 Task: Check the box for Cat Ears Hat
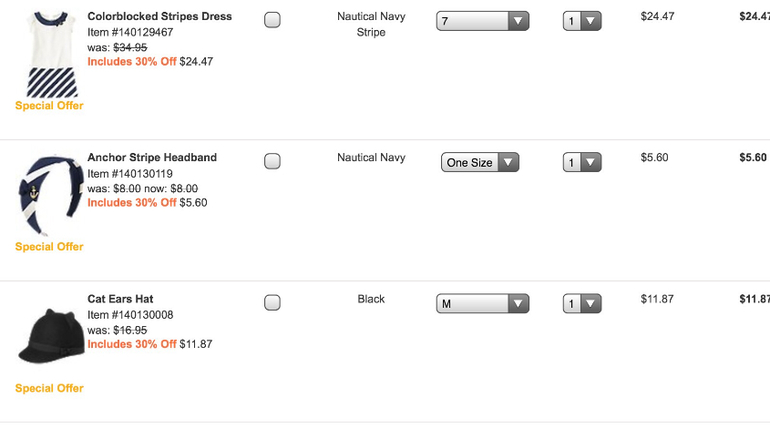[x=272, y=302]
